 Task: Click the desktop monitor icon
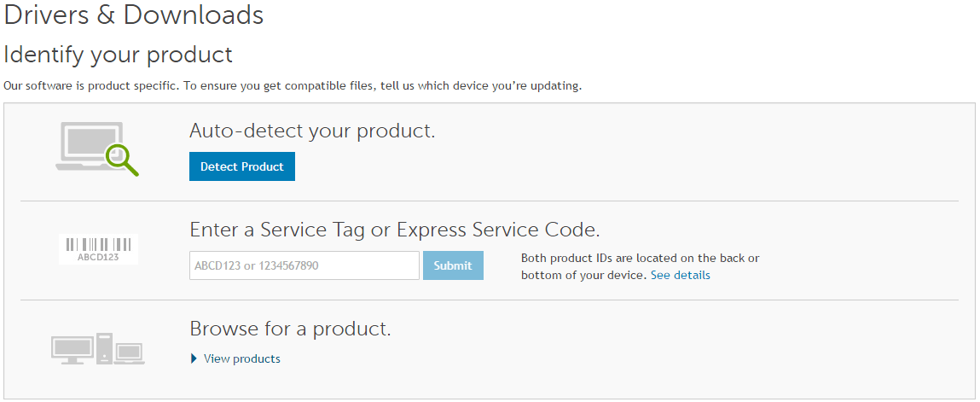72,349
